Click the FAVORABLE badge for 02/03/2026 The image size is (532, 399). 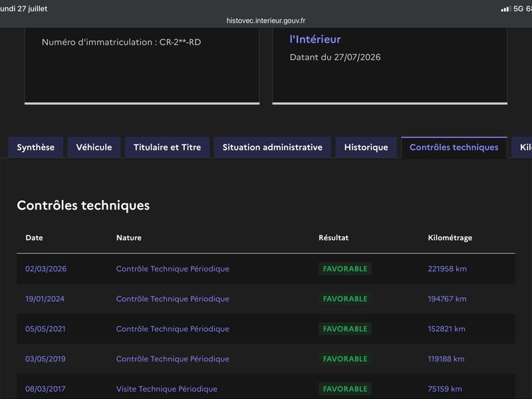(345, 269)
